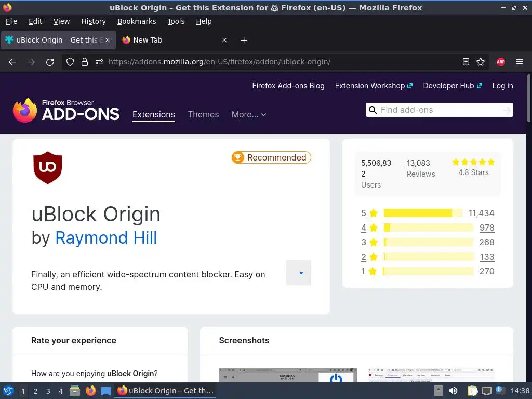
Task: Click the uBlock Origin red shield logo
Action: point(48,168)
